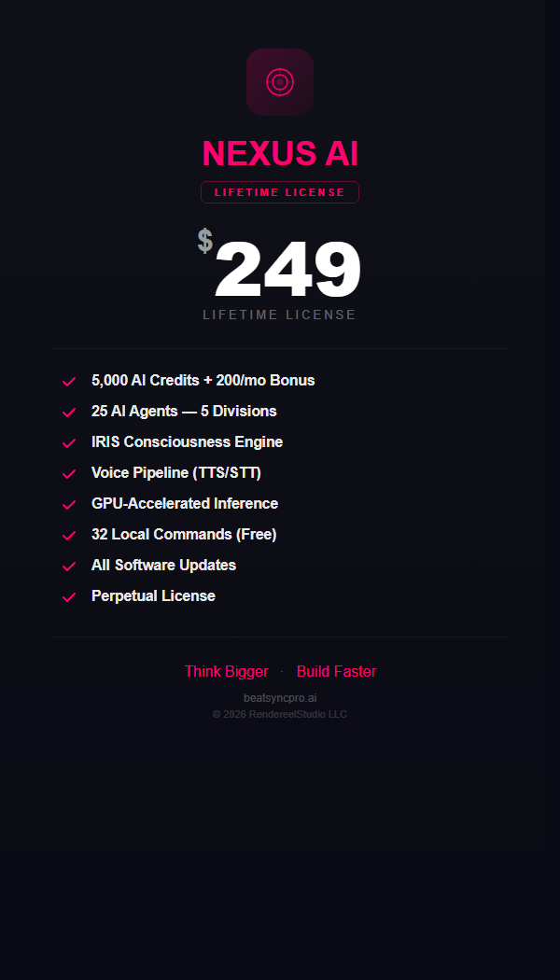
Task: Select the IRIS Consciousness Engine feature text
Action: pyautogui.click(x=187, y=442)
